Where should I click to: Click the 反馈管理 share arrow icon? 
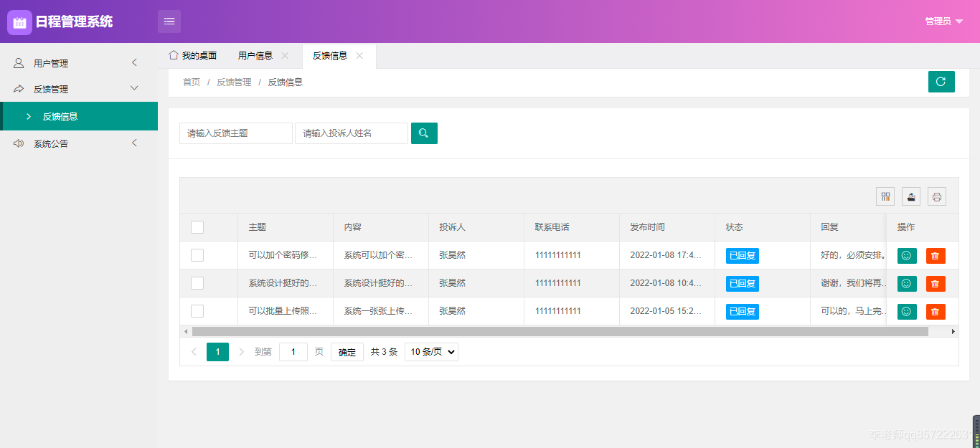19,89
